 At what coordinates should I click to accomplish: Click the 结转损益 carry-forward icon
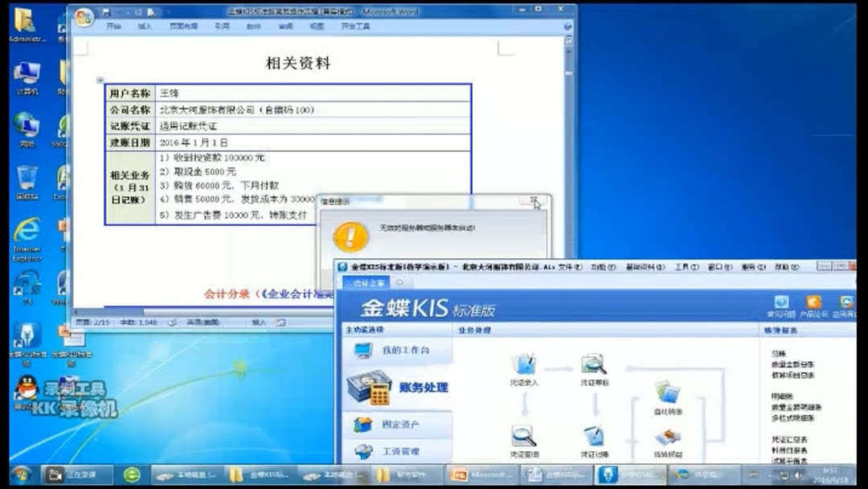(669, 438)
